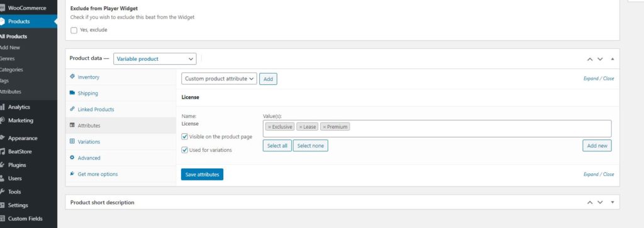Open the Analytics menu in sidebar
Viewport: 644px width, 228px height.
coord(19,107)
